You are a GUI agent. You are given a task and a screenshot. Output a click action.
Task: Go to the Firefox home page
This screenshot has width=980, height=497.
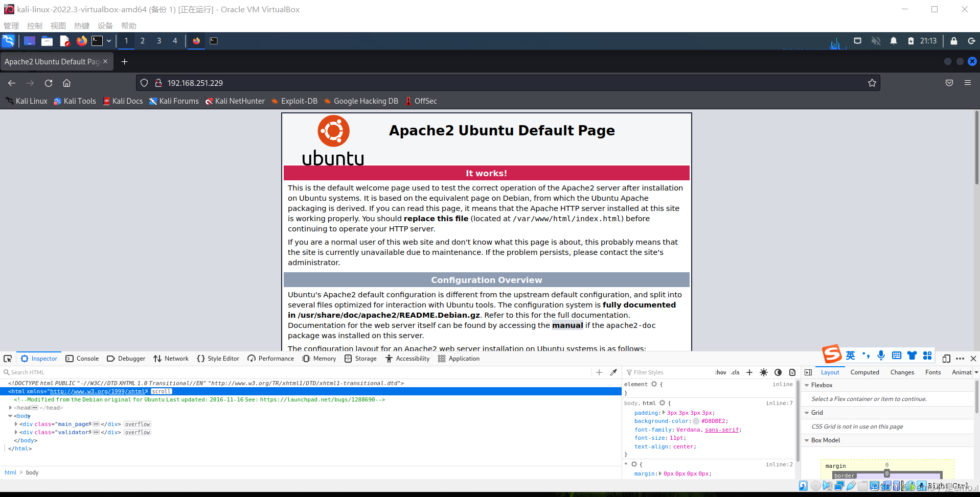tap(66, 83)
